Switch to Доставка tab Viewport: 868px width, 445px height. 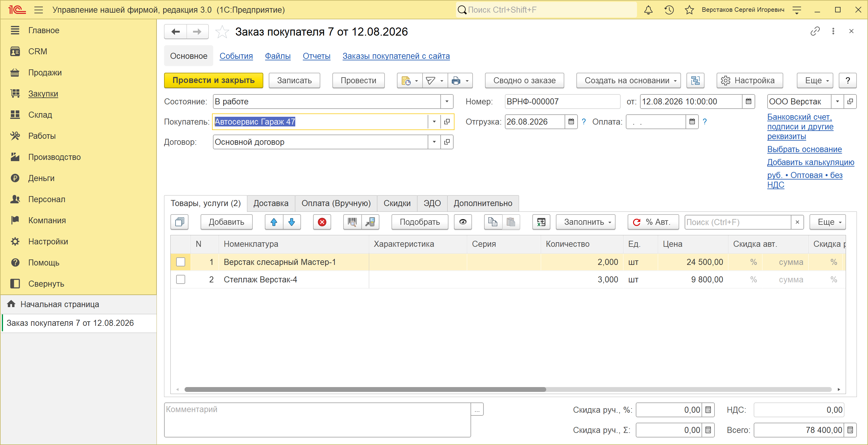271,203
